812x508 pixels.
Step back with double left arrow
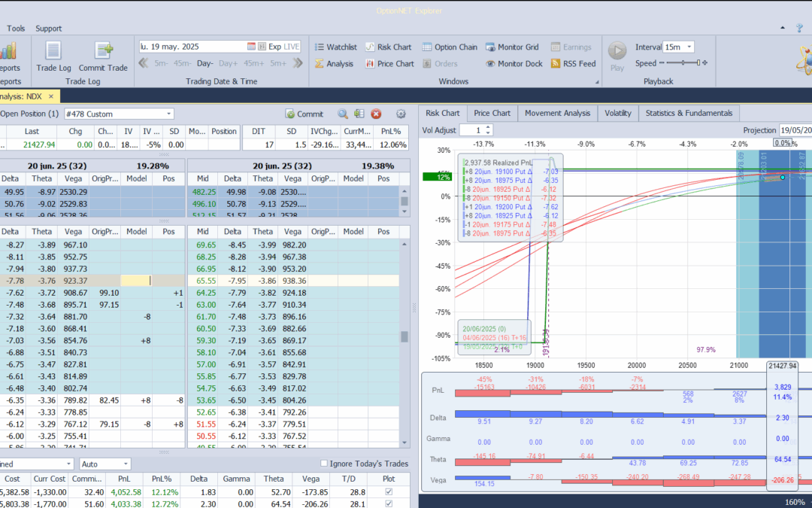(144, 63)
